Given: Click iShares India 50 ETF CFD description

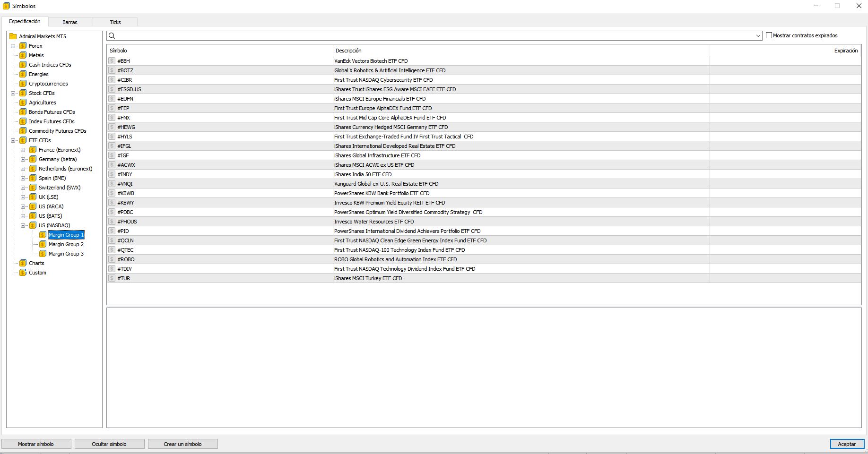Looking at the screenshot, I should pos(363,174).
